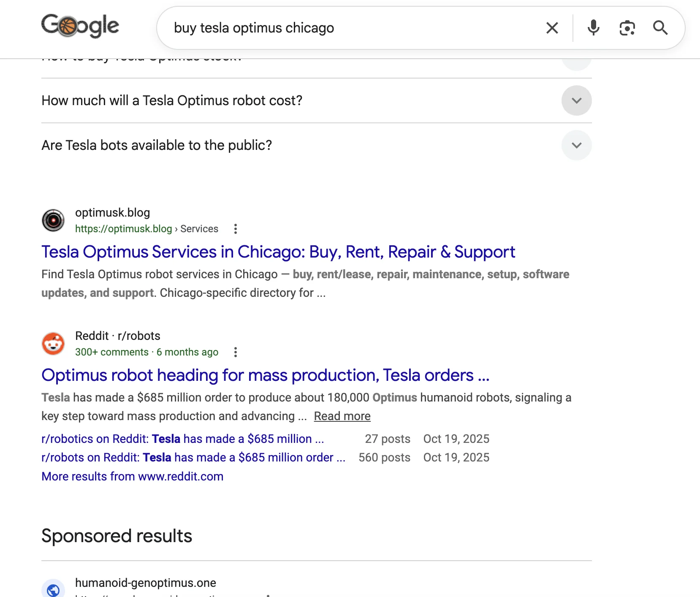The height and width of the screenshot is (597, 700).
Task: Click the https://optimusk.blog Services URL
Action: (147, 229)
